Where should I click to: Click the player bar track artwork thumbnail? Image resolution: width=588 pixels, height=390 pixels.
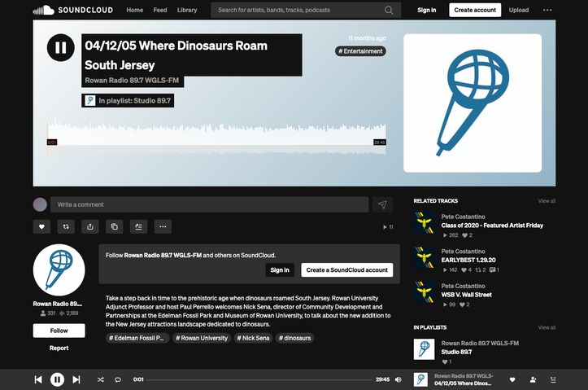coord(420,379)
